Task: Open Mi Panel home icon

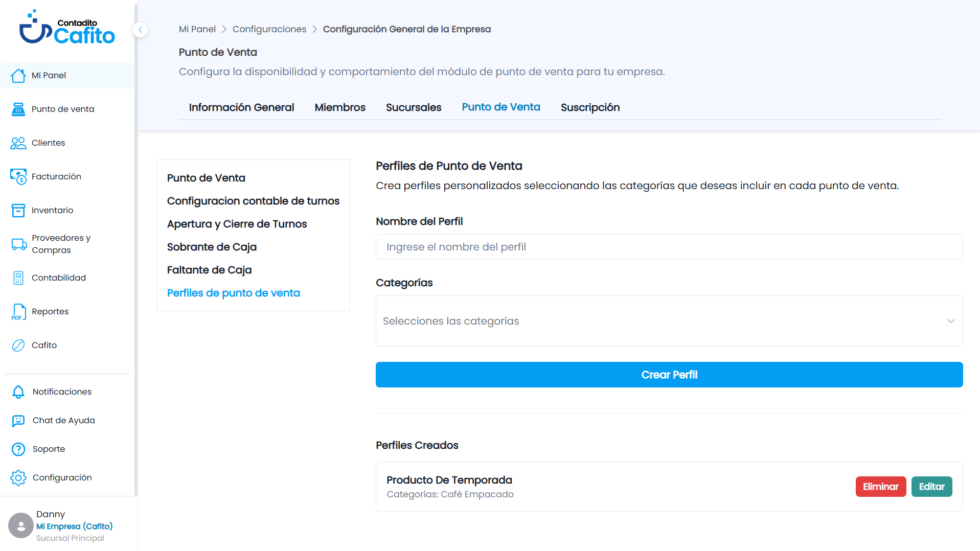Action: click(18, 76)
